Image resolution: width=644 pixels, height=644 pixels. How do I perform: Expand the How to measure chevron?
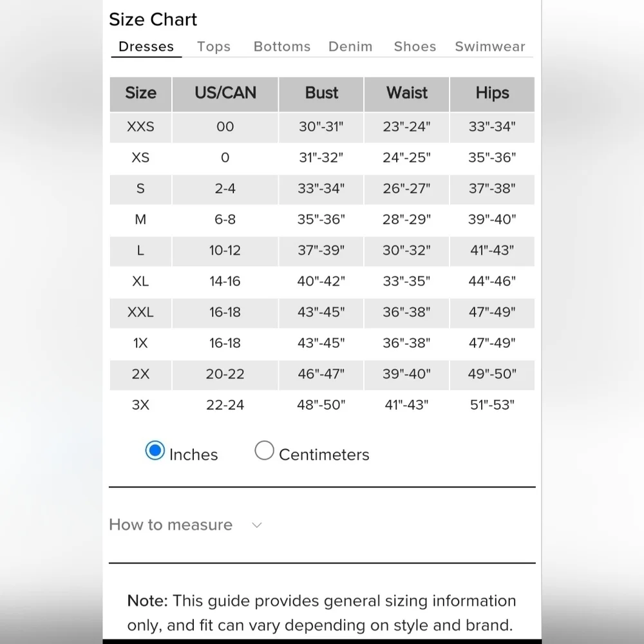tap(257, 525)
